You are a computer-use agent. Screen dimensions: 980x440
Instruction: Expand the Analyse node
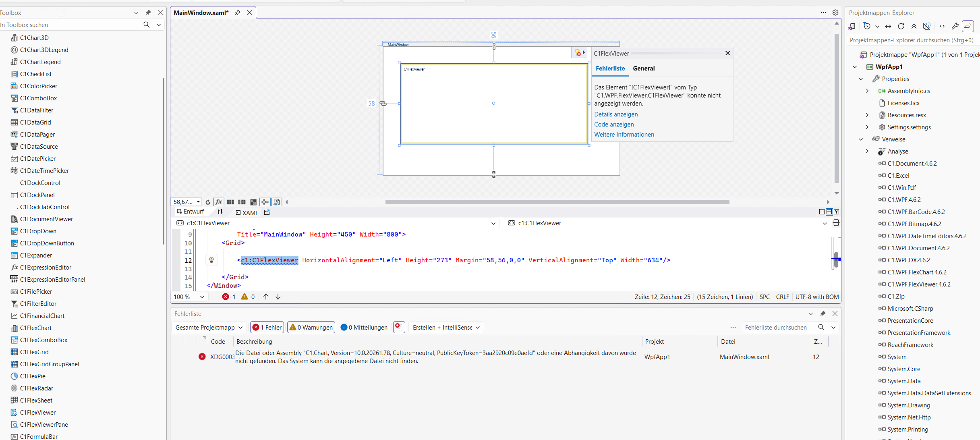867,152
